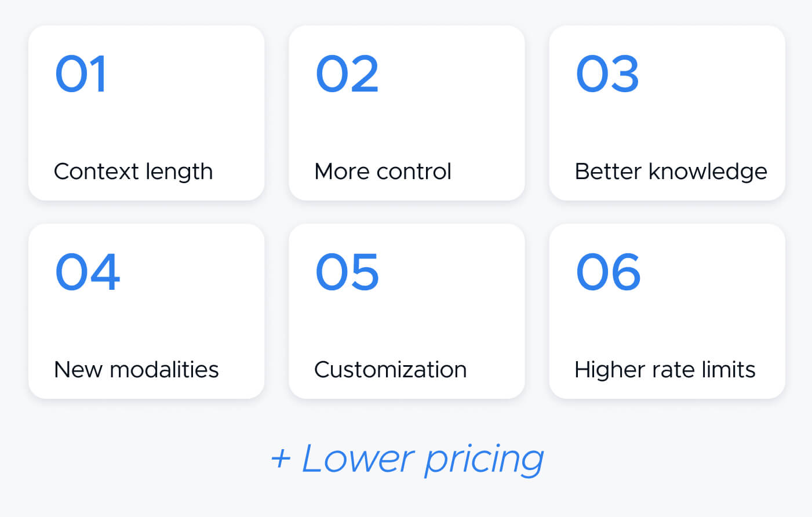Select the New modalities label
The width and height of the screenshot is (812, 517).
[136, 370]
